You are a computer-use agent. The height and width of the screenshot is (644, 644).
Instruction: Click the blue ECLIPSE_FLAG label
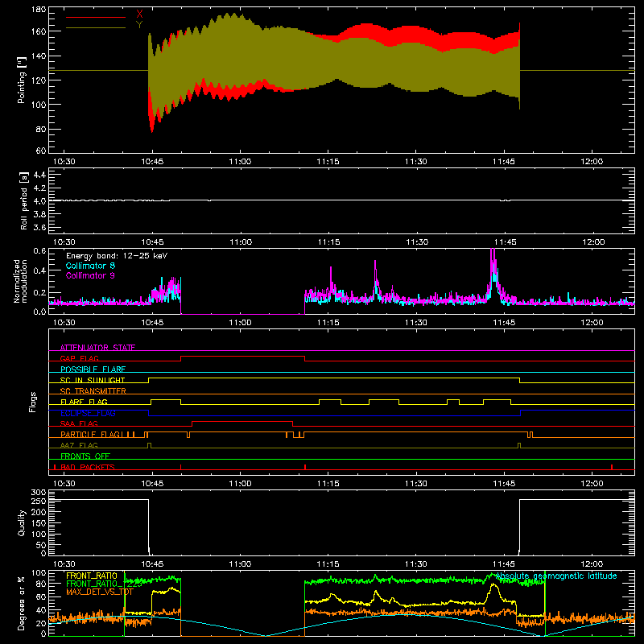pos(88,413)
